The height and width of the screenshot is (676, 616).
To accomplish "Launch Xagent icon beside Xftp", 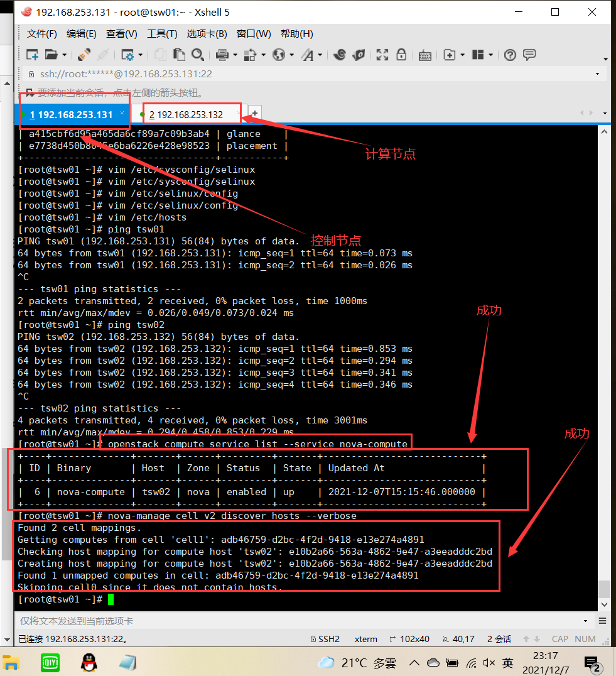I will (x=359, y=55).
